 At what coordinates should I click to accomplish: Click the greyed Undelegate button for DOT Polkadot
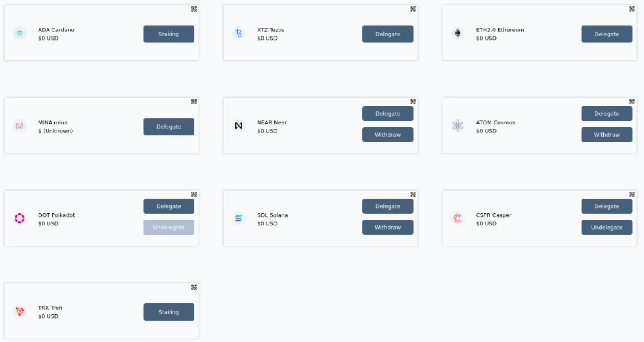(169, 227)
